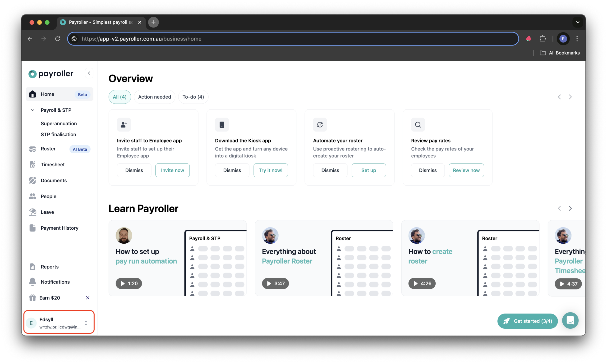
Task: Click the Invite now button
Action: (172, 170)
